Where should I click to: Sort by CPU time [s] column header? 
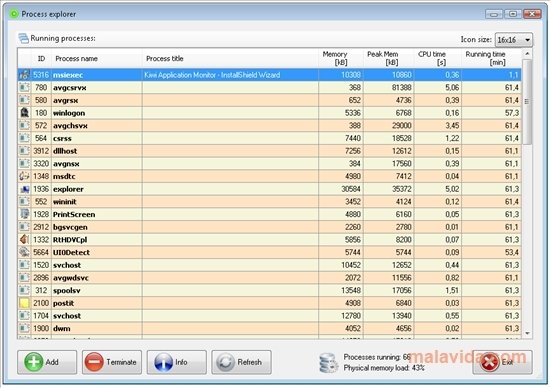(x=438, y=59)
